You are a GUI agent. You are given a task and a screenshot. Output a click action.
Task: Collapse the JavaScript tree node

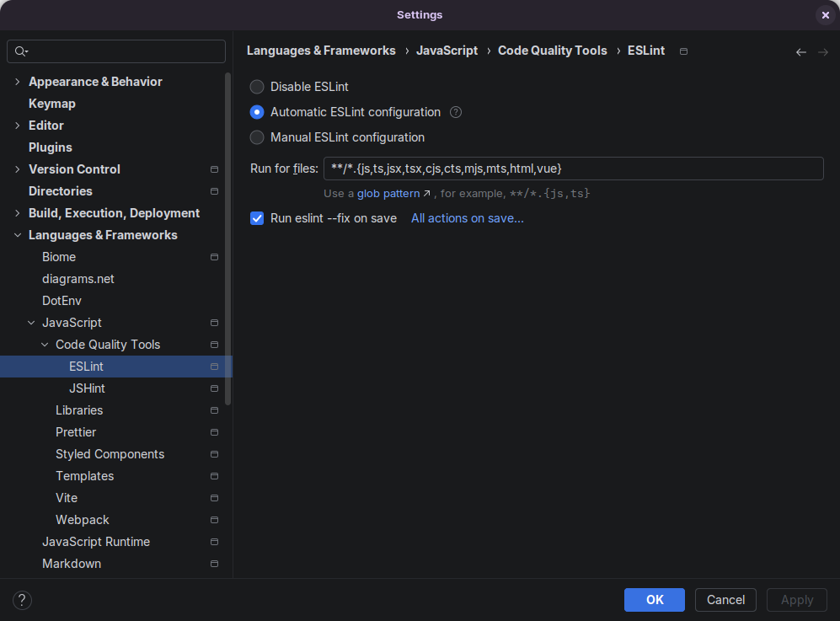(31, 323)
